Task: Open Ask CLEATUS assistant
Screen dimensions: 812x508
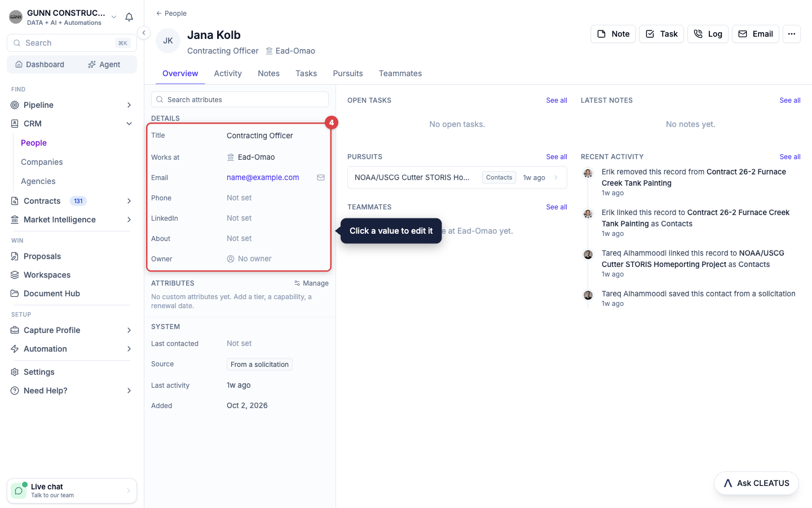Action: tap(756, 483)
